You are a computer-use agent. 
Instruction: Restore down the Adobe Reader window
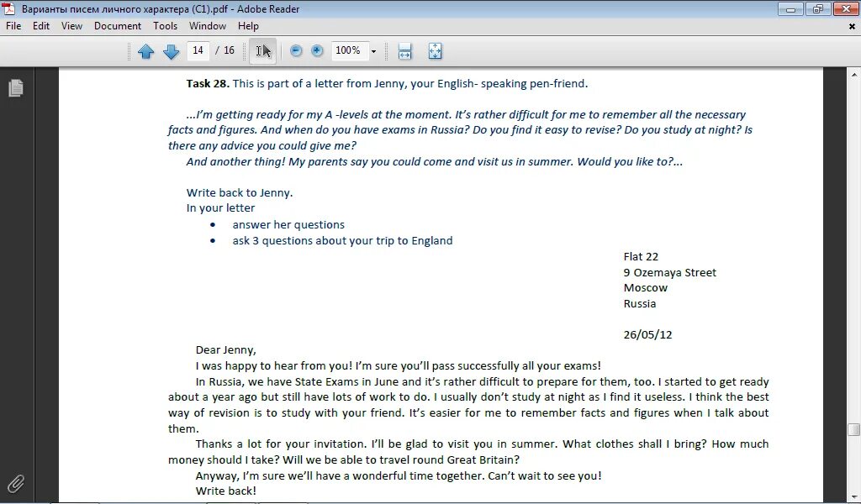click(x=818, y=9)
